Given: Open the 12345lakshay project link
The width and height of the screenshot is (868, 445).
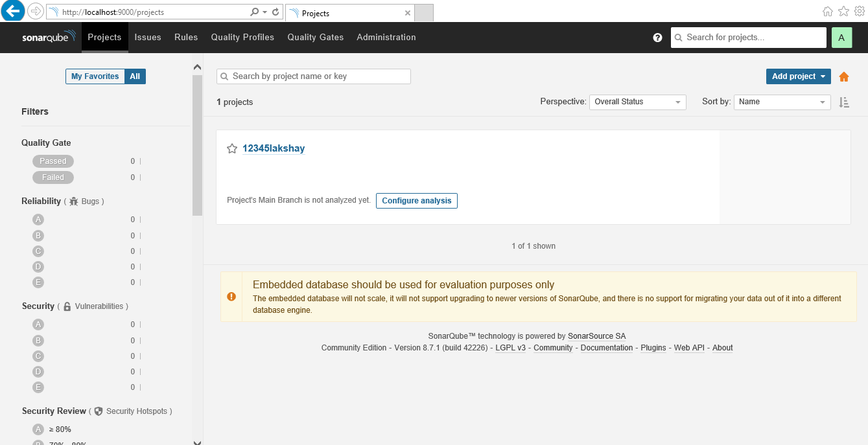Looking at the screenshot, I should pyautogui.click(x=273, y=148).
